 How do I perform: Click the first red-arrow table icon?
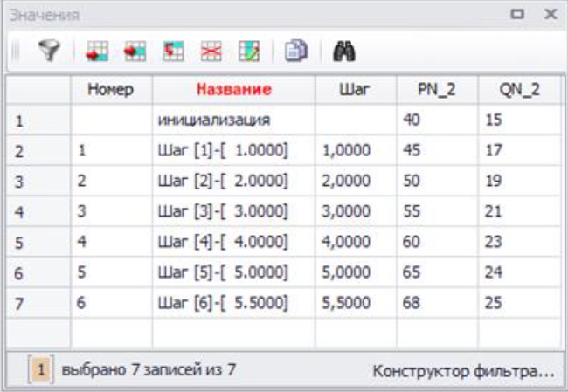(96, 52)
